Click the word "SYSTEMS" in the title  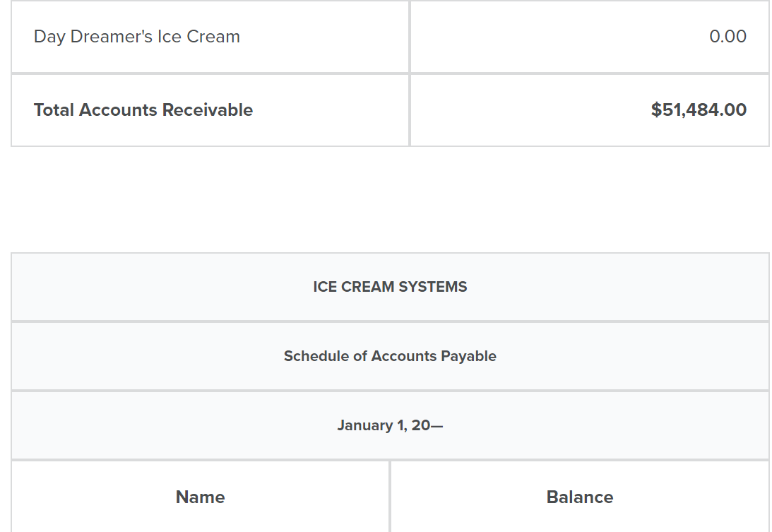(x=432, y=287)
